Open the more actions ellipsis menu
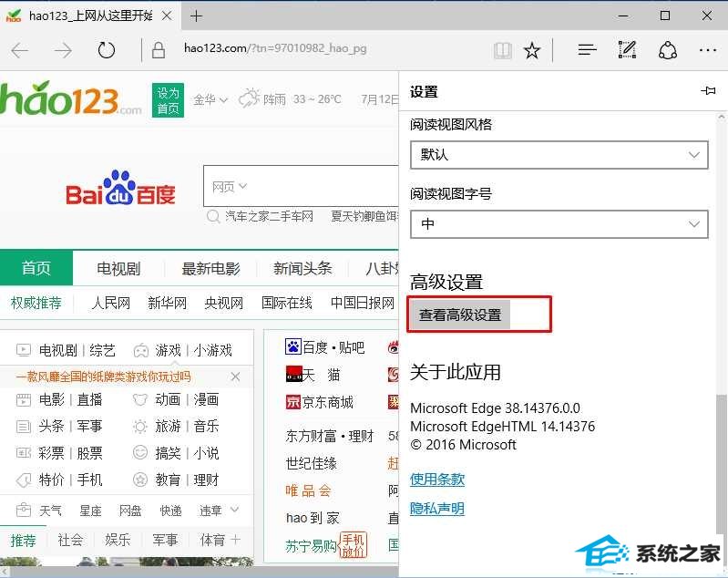Viewport: 728px width, 578px height. [x=708, y=50]
